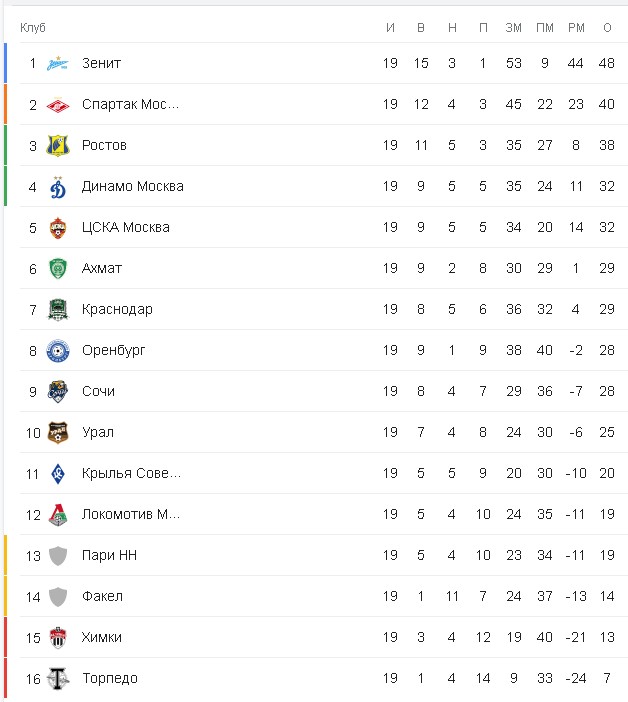The width and height of the screenshot is (628, 702).
Task: Open the Зенит team link
Action: (101, 63)
